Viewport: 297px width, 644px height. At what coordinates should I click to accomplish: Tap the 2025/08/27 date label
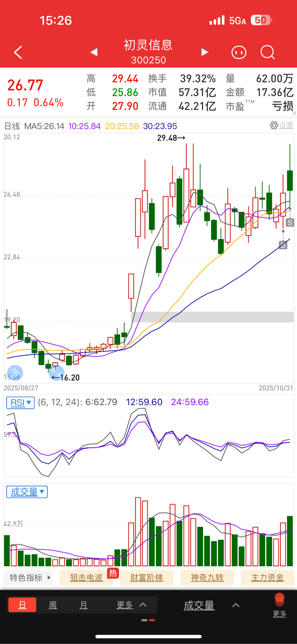tap(21, 388)
